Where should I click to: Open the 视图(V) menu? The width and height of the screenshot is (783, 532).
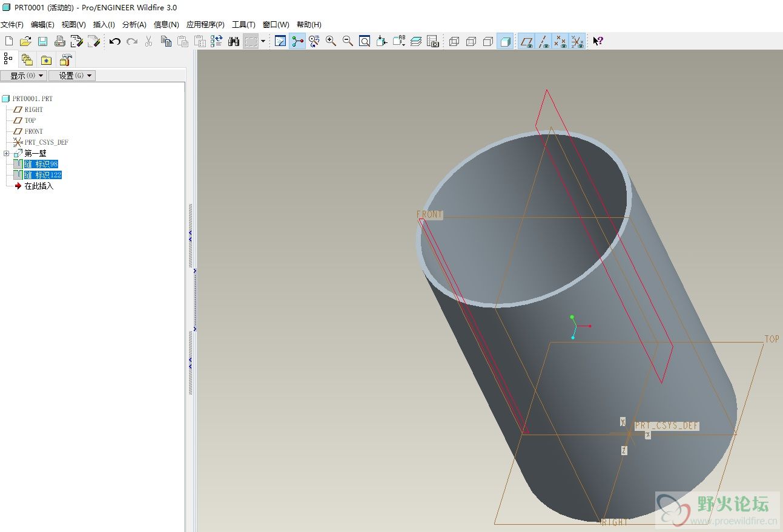coord(74,25)
